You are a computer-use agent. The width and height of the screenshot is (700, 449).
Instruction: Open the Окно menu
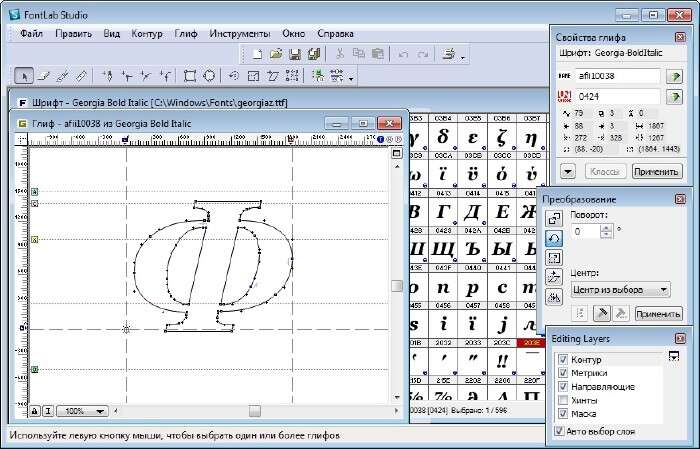pyautogui.click(x=293, y=33)
